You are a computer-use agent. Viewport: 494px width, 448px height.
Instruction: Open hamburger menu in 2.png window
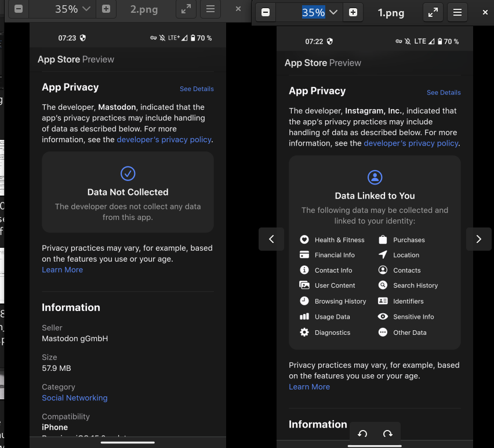click(x=210, y=9)
